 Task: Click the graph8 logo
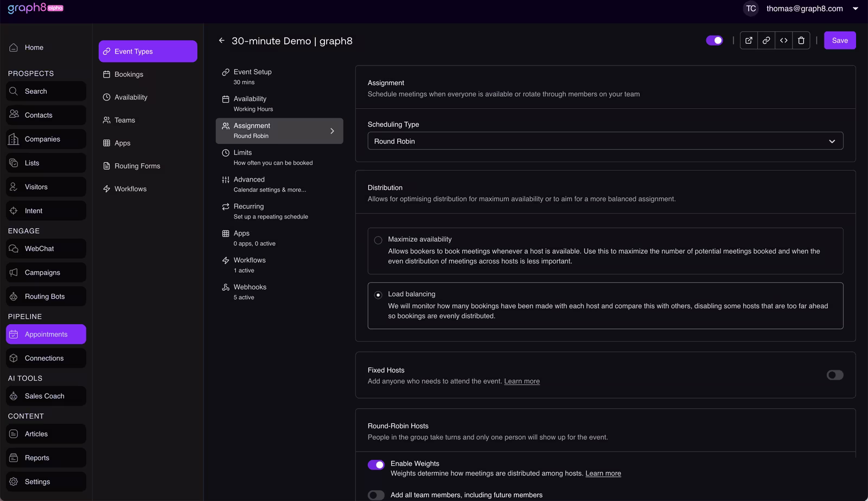tap(35, 8)
